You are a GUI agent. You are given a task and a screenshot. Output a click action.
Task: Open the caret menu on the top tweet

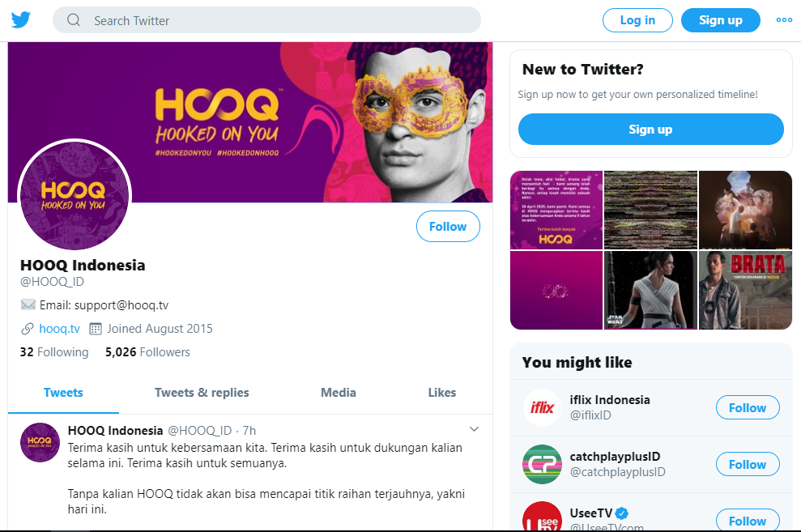coord(474,428)
